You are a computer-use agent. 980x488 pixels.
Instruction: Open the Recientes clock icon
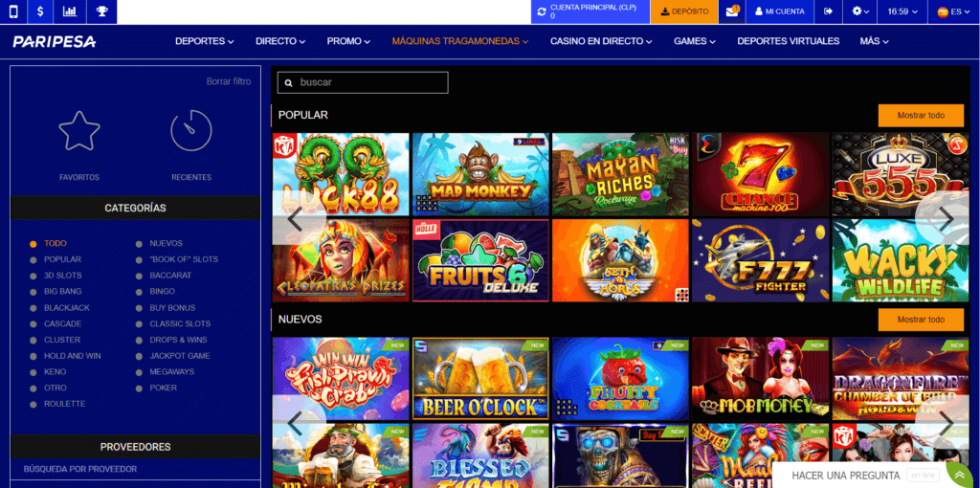pyautogui.click(x=191, y=130)
